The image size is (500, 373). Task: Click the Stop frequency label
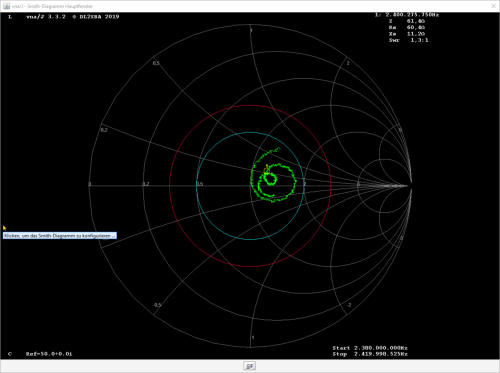(370, 354)
